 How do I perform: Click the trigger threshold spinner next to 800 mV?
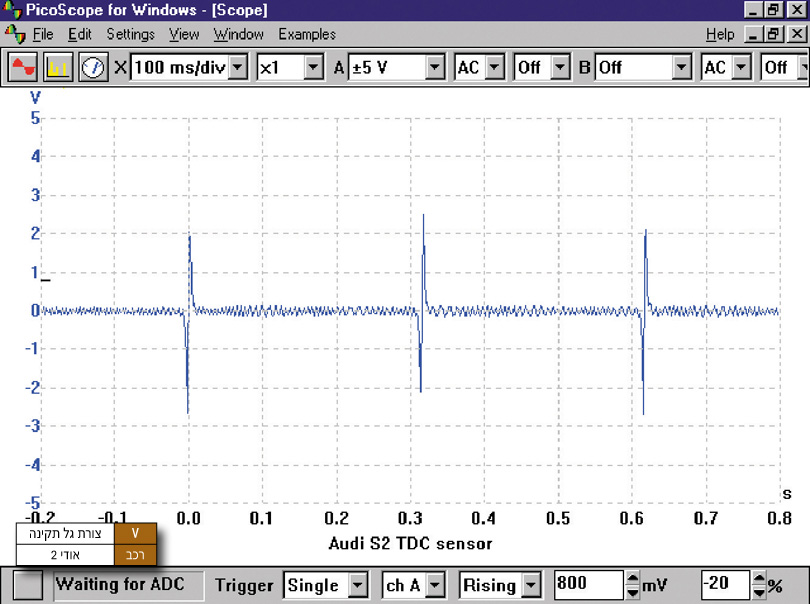(630, 585)
